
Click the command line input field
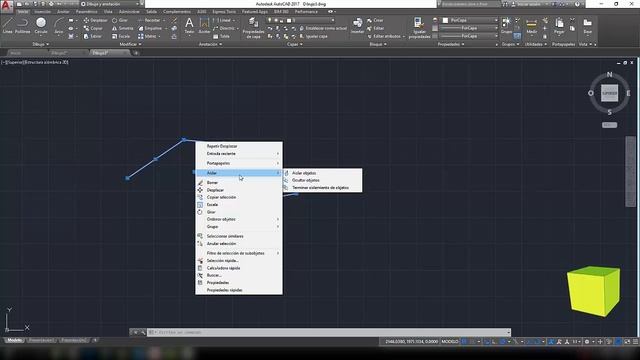[x=329, y=332]
